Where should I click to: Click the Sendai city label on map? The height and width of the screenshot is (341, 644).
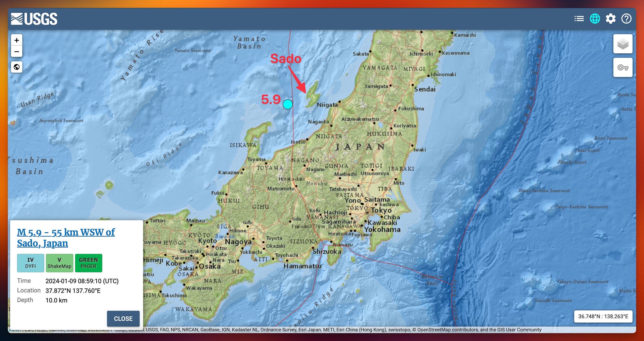point(425,89)
